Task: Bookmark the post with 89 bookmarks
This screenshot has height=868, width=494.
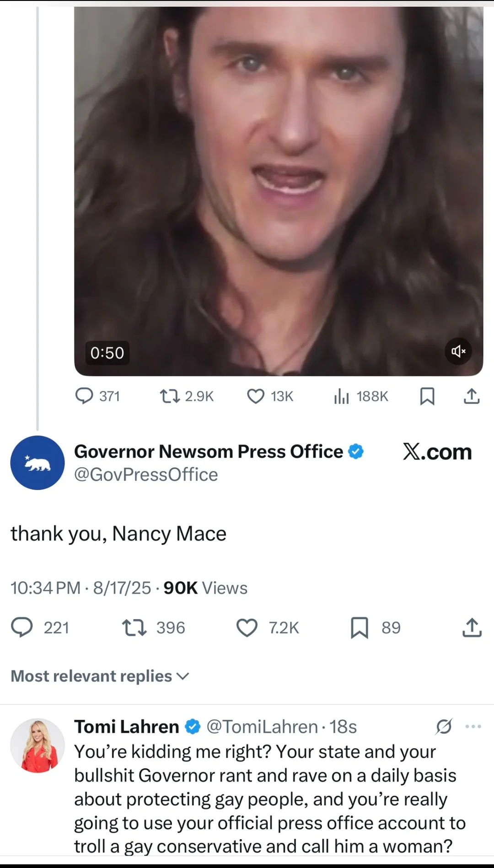Action: point(375,628)
